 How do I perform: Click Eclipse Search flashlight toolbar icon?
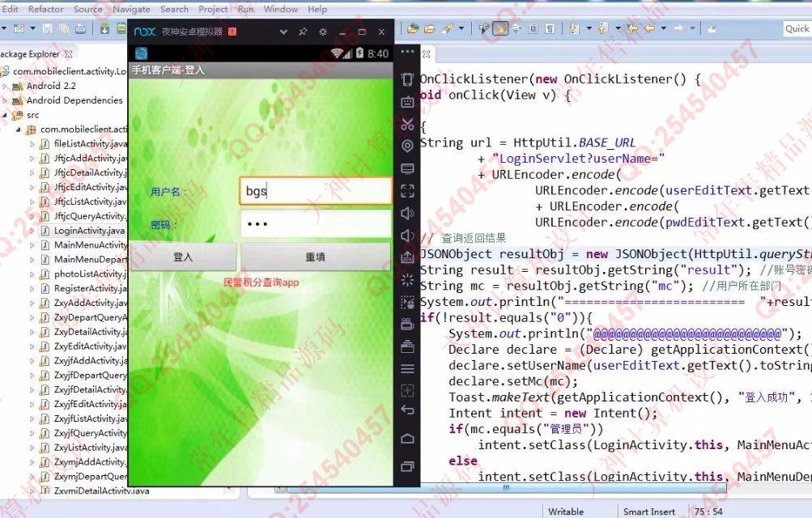point(448,28)
